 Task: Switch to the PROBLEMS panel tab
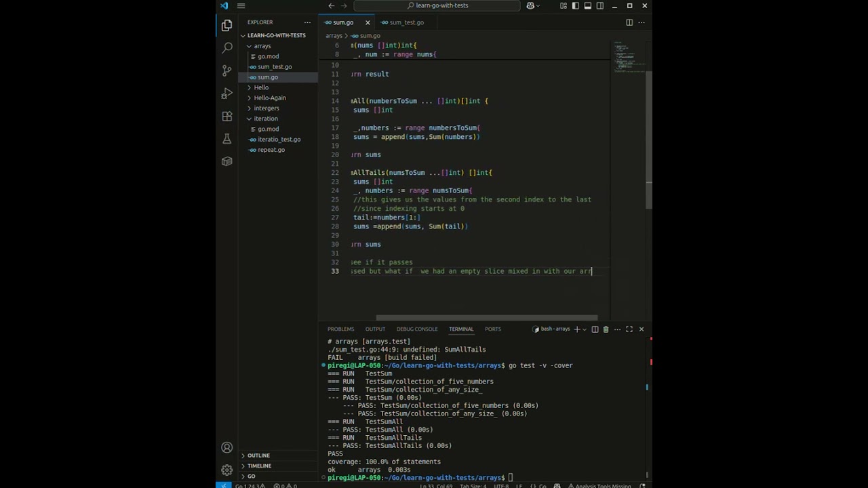340,329
